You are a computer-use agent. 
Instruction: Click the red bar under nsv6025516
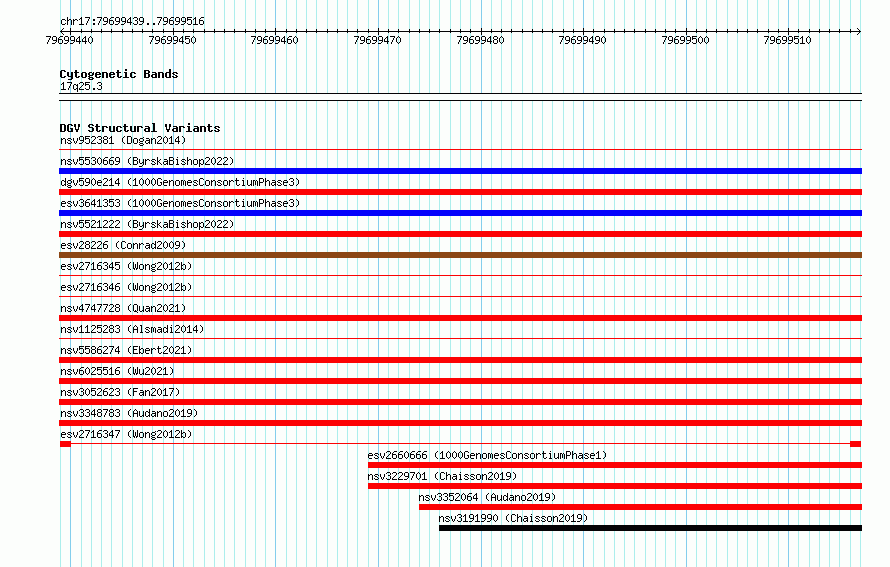coord(460,381)
